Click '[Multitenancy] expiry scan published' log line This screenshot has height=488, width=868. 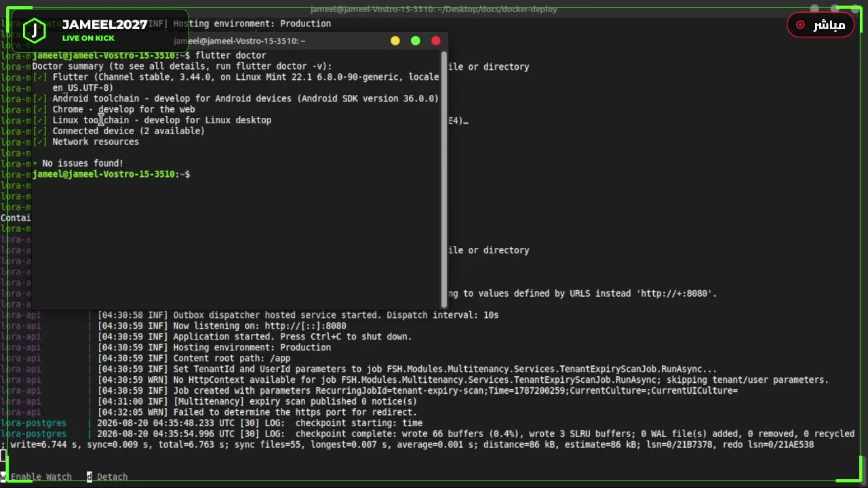pyautogui.click(x=257, y=402)
